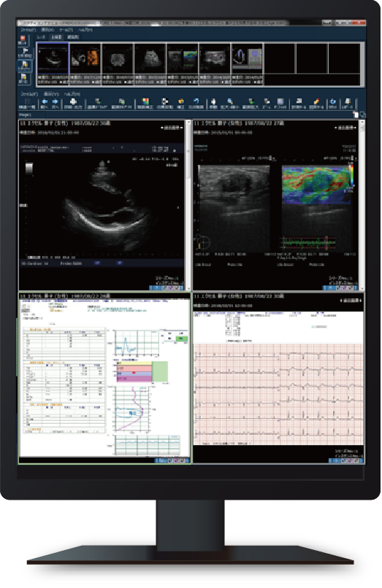Open the ファイル(F) menu in top menu bar
This screenshot has width=382, height=588.
click(28, 30)
